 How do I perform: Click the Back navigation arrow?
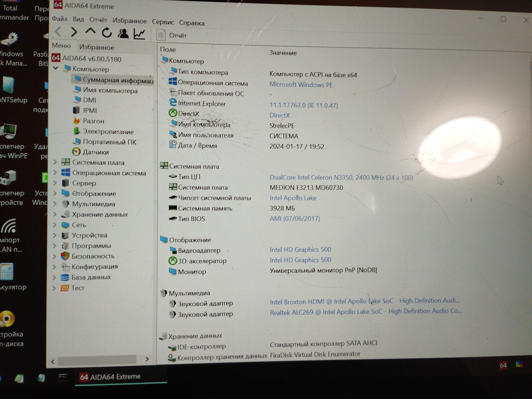(58, 32)
